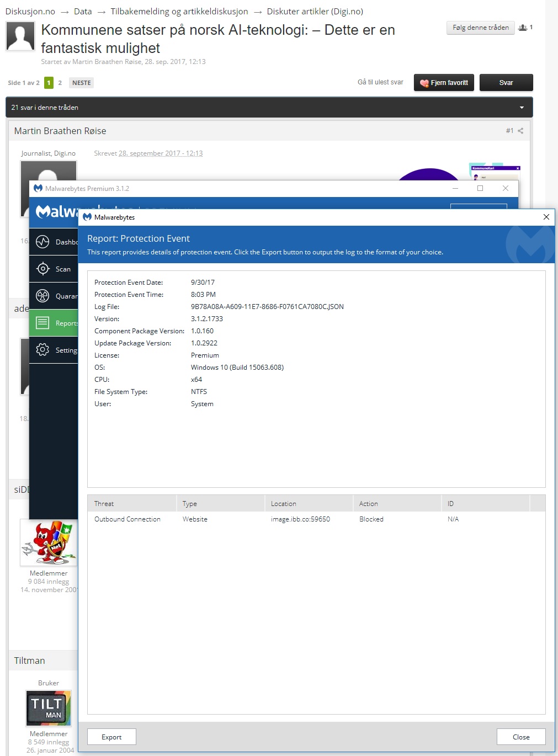Click Følg denne tråden button
The width and height of the screenshot is (558, 756).
tap(481, 28)
